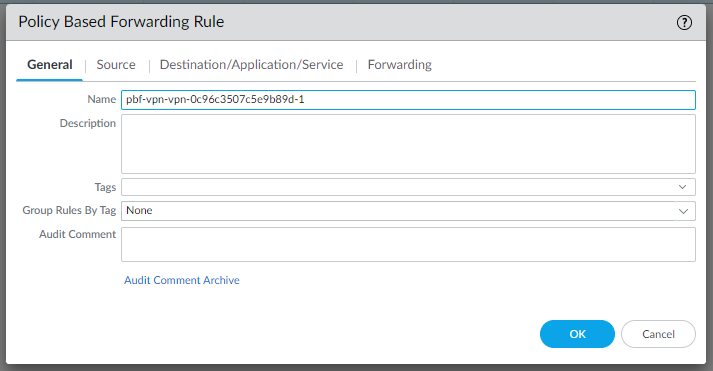Click the Name field label
713x371 pixels.
[102, 99]
